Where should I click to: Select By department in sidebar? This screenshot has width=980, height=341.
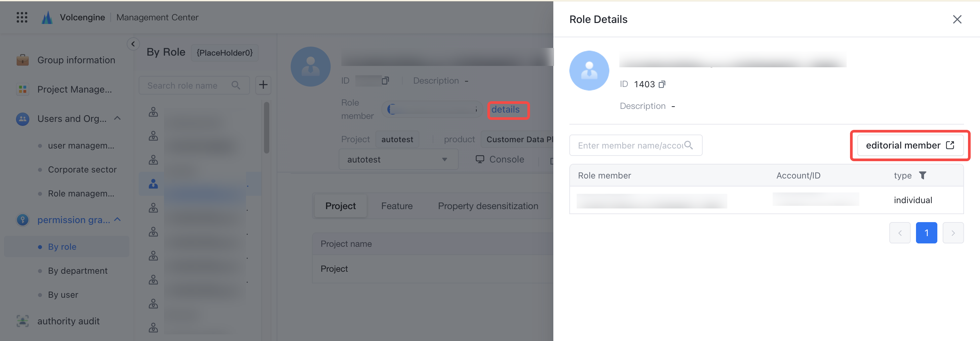(78, 271)
